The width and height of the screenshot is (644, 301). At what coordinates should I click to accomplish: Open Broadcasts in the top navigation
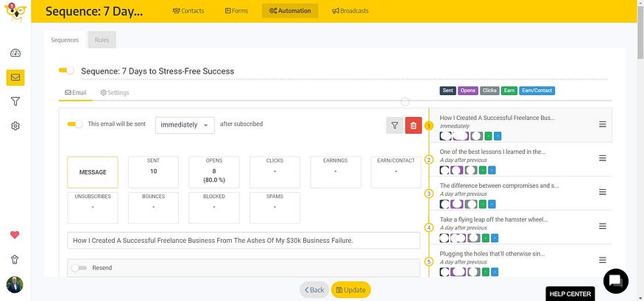350,11
